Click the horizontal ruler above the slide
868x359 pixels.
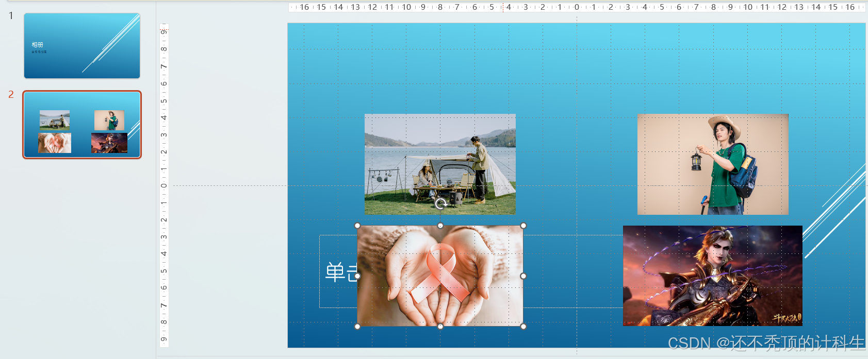577,7
